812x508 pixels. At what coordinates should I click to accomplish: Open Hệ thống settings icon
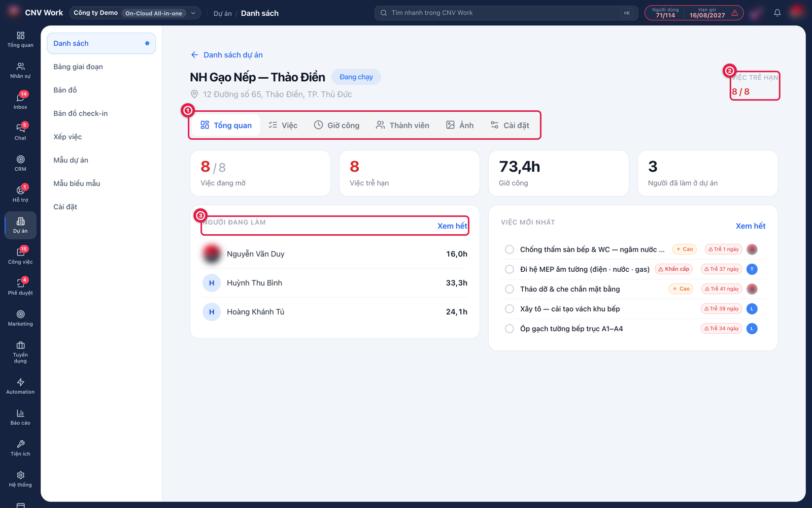(x=20, y=480)
